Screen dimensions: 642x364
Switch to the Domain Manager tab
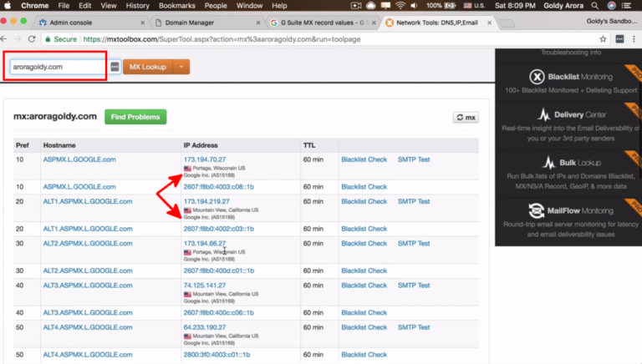(206, 23)
